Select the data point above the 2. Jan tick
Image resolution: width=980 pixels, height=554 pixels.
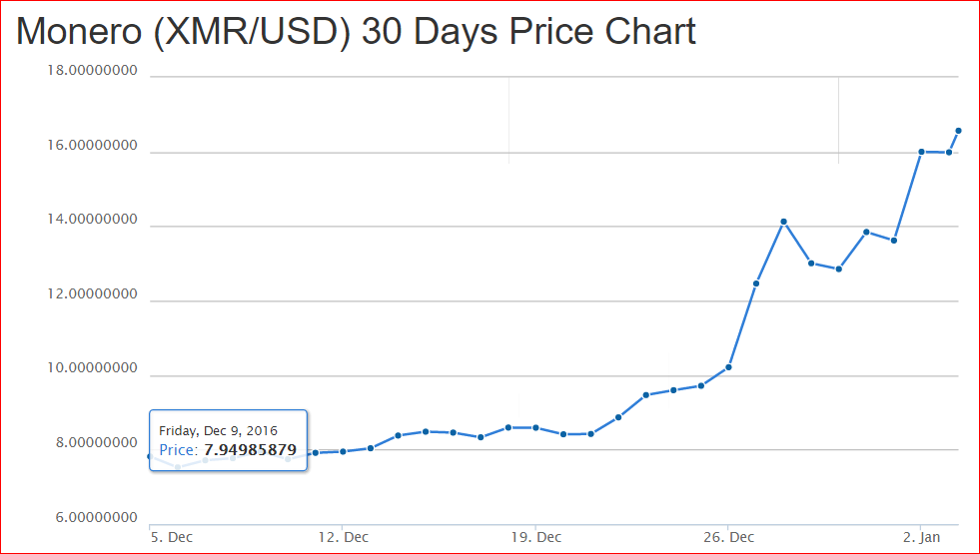pyautogui.click(x=921, y=152)
